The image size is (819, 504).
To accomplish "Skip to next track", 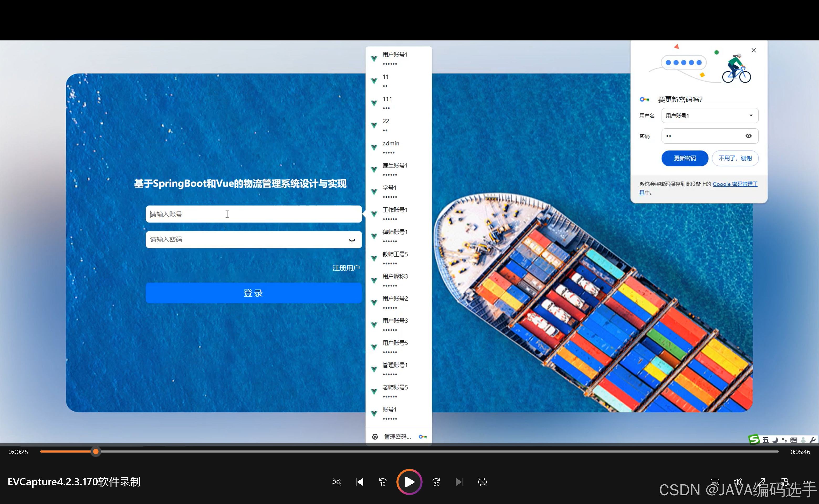I will pos(459,482).
